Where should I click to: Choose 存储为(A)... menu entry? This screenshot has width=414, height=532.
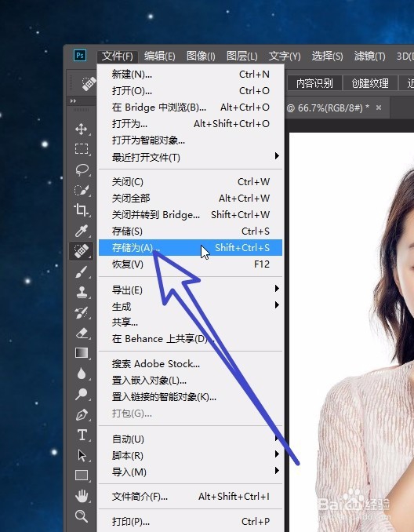(191, 248)
